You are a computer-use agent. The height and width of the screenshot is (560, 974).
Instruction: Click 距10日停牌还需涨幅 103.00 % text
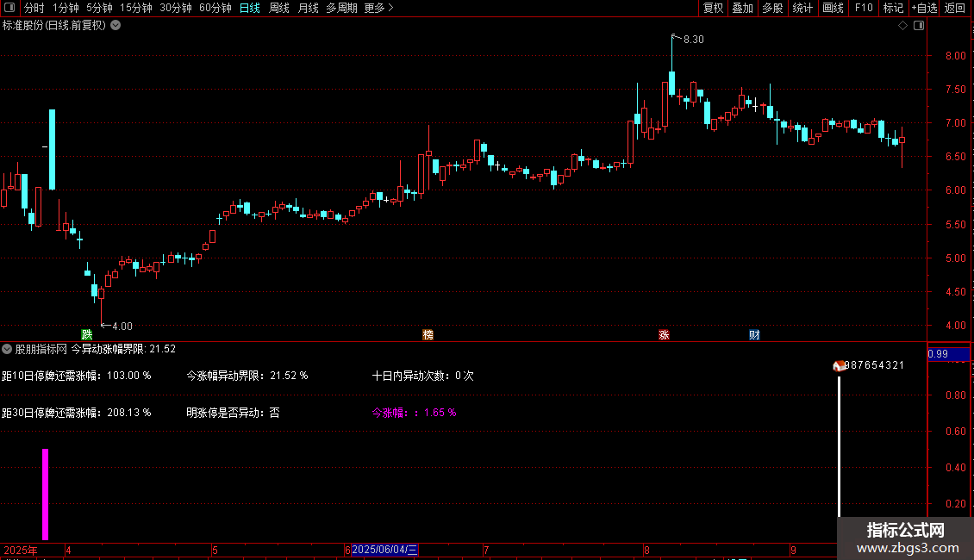(77, 376)
